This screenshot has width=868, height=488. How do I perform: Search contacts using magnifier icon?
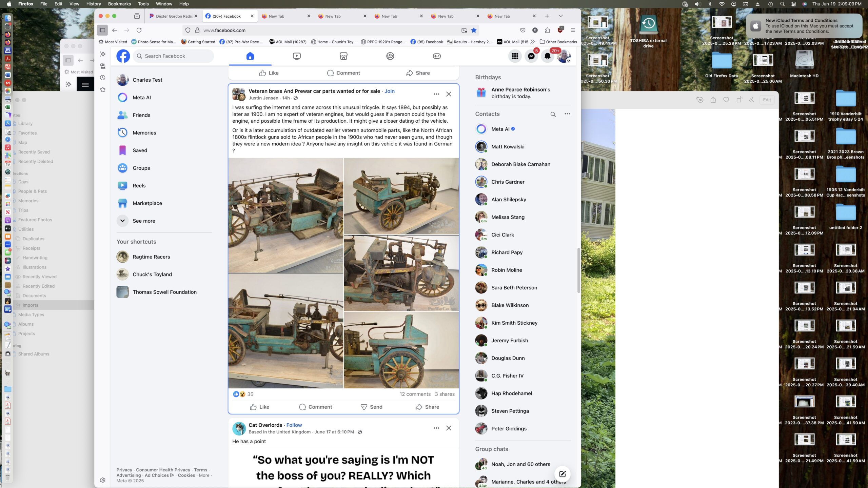(x=553, y=114)
